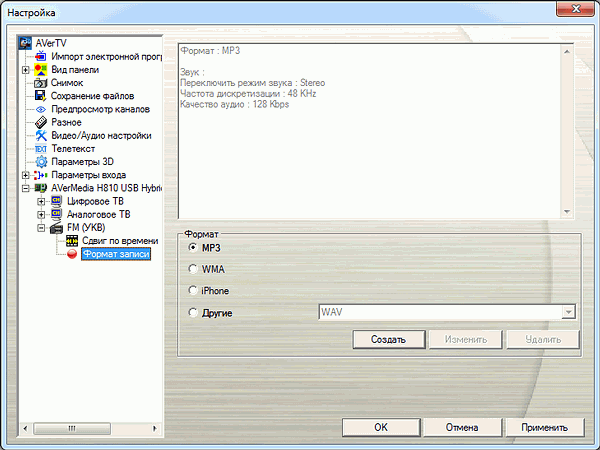Screen dimensions: 600x450
Task: Select Телетекст tree item
Action: (73, 149)
